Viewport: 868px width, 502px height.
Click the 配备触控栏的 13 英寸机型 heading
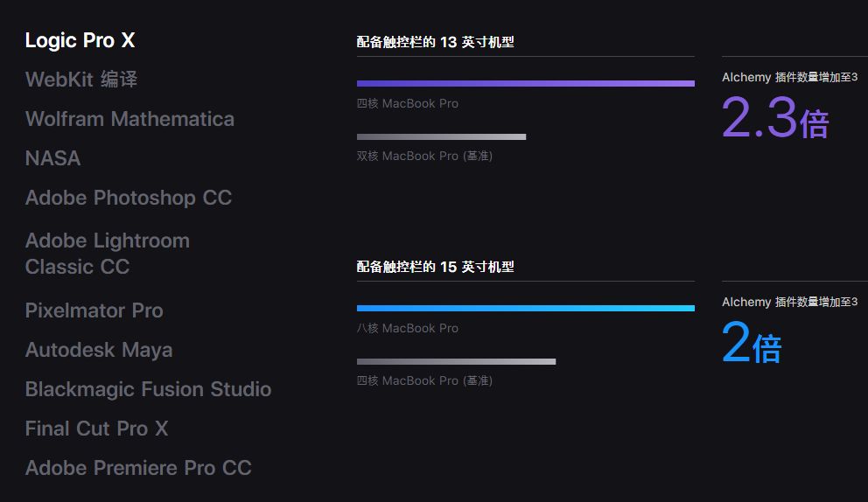coord(435,42)
